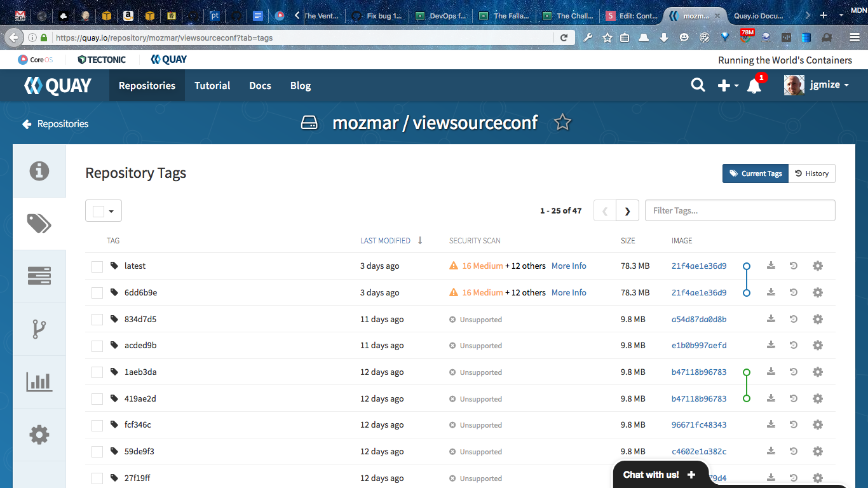Open the CoreOS link in top bar
Viewport: 868px width, 488px height.
pyautogui.click(x=36, y=60)
